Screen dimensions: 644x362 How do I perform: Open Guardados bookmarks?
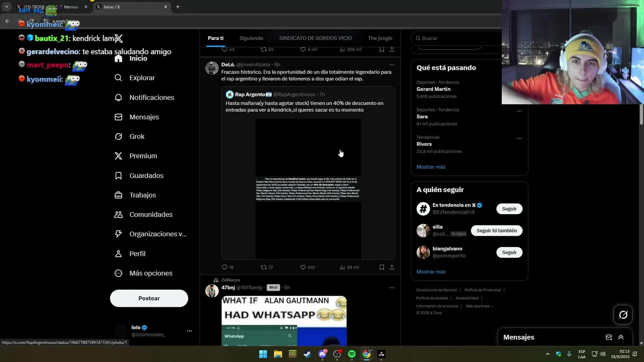pyautogui.click(x=139, y=175)
